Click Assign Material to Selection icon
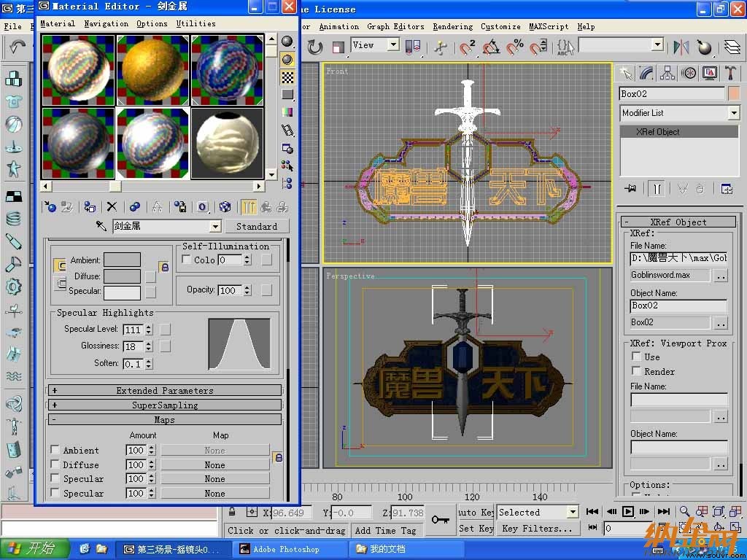Image resolution: width=747 pixels, height=560 pixels. (x=90, y=206)
